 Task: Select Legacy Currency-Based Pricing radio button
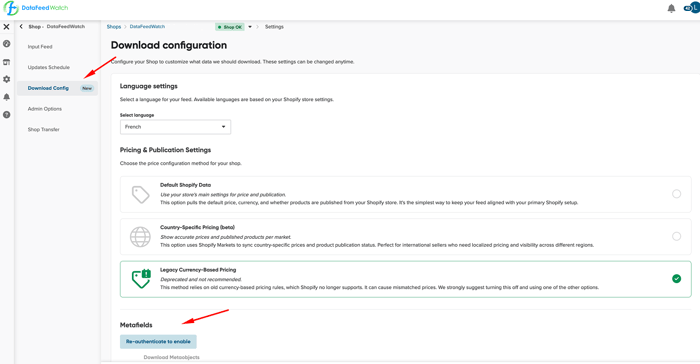[x=676, y=279]
